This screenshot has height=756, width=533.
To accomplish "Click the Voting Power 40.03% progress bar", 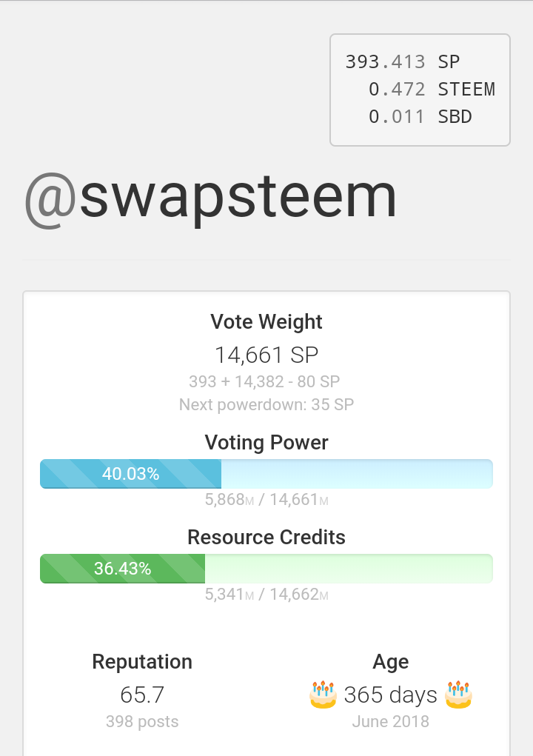I will tap(266, 474).
